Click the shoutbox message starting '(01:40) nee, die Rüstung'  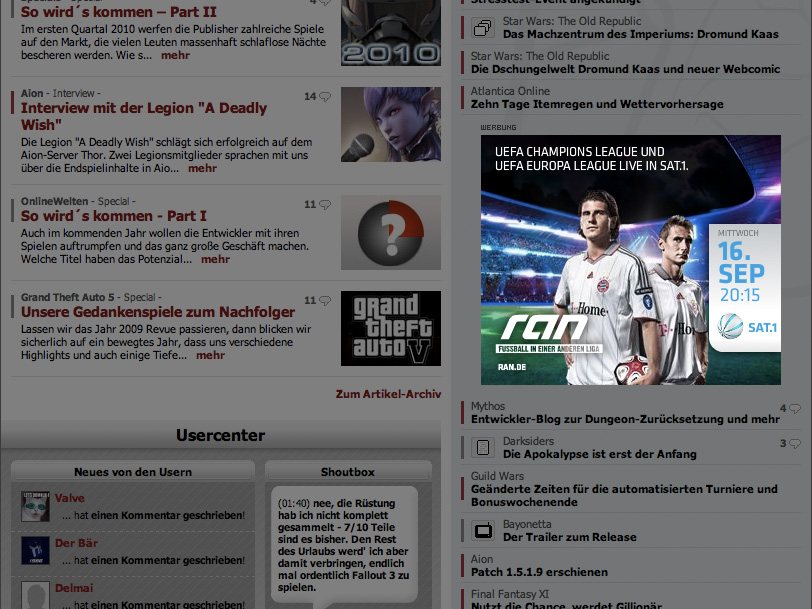[344, 545]
